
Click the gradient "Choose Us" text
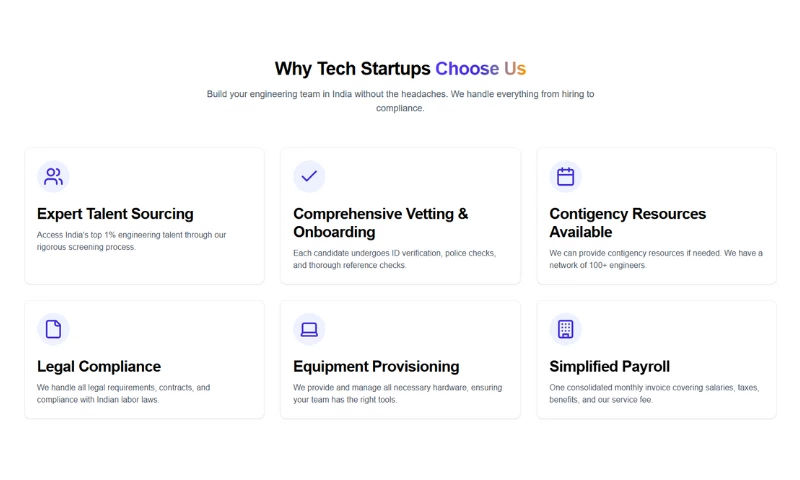point(480,69)
